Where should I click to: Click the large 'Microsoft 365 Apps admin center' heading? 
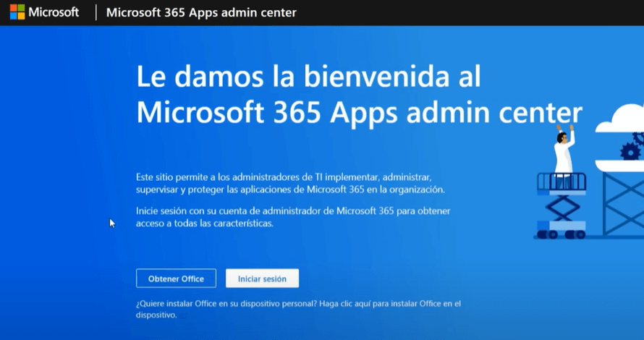pyautogui.click(x=360, y=112)
